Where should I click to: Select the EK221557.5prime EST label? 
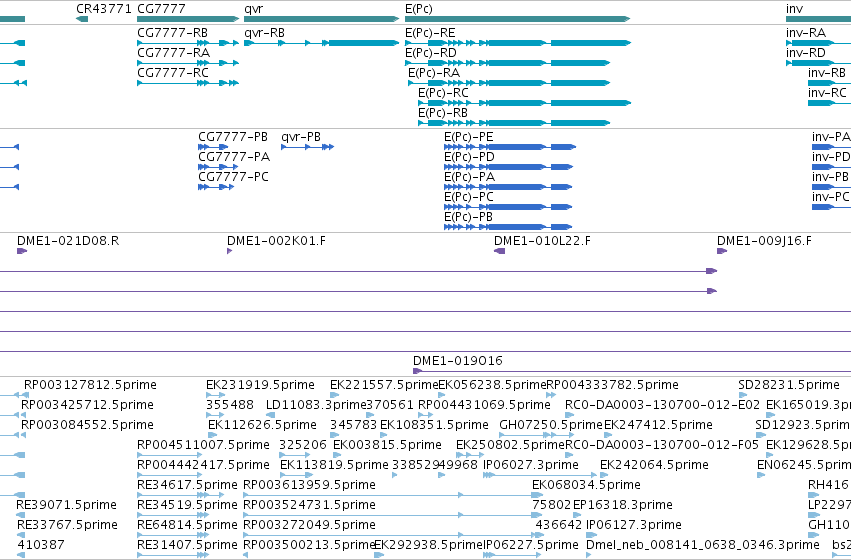tap(384, 385)
